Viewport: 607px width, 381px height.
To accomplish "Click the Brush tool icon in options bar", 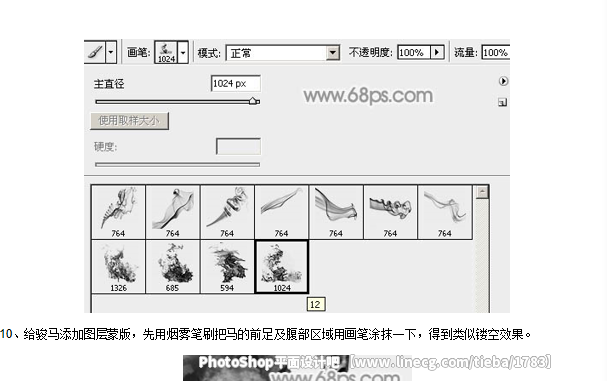I will coord(94,51).
